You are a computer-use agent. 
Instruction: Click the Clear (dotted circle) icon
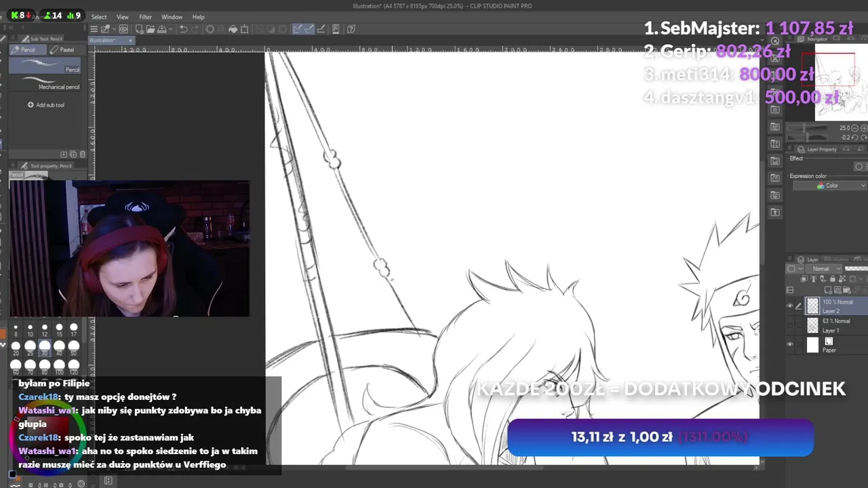[210, 28]
